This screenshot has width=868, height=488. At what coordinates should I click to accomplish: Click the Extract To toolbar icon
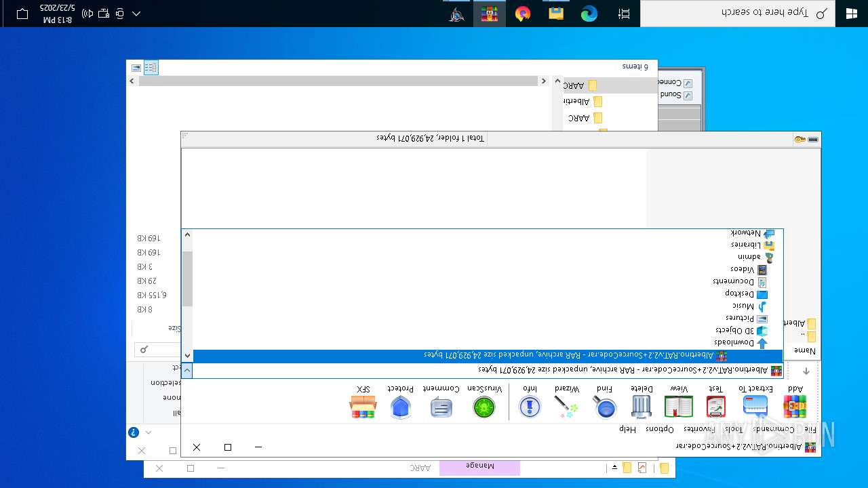755,405
